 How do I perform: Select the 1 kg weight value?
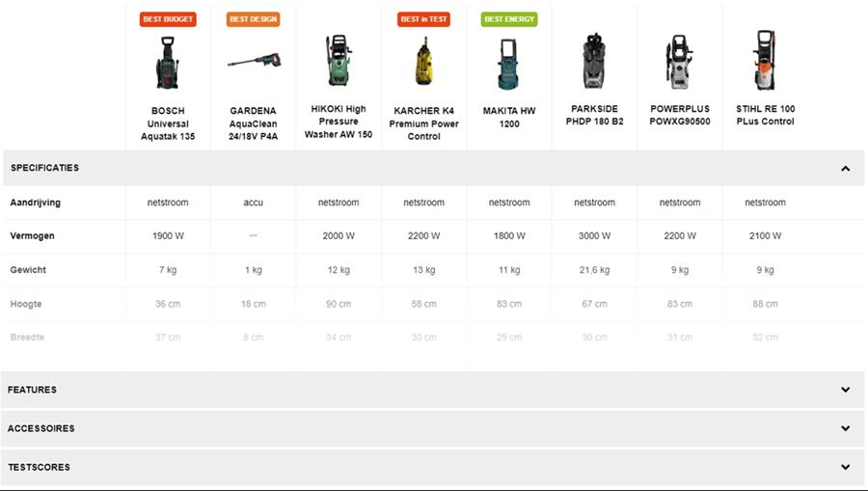[x=253, y=270]
